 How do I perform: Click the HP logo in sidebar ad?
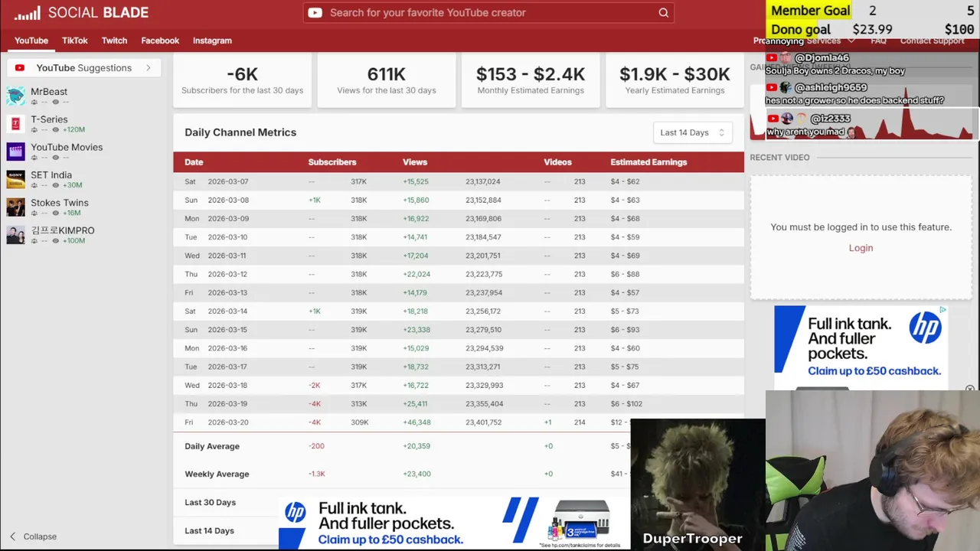[925, 328]
